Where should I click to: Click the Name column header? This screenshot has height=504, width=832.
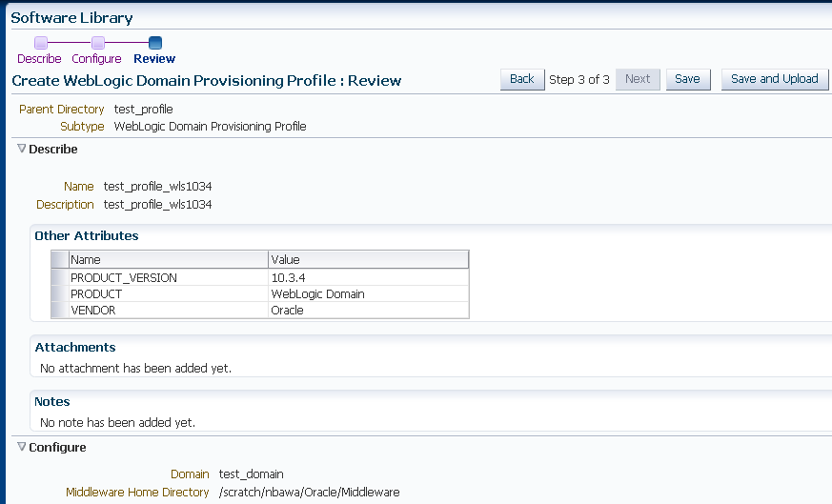(x=169, y=259)
